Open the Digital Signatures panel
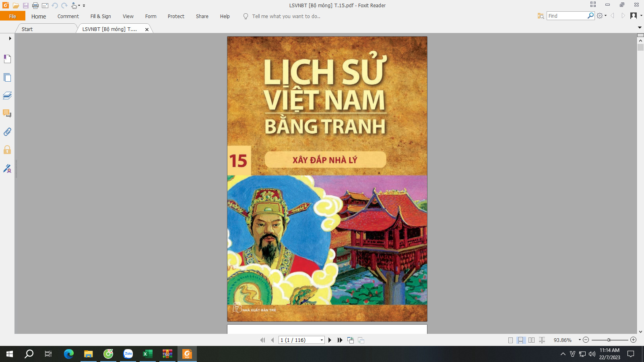The width and height of the screenshot is (644, 362). [7, 168]
